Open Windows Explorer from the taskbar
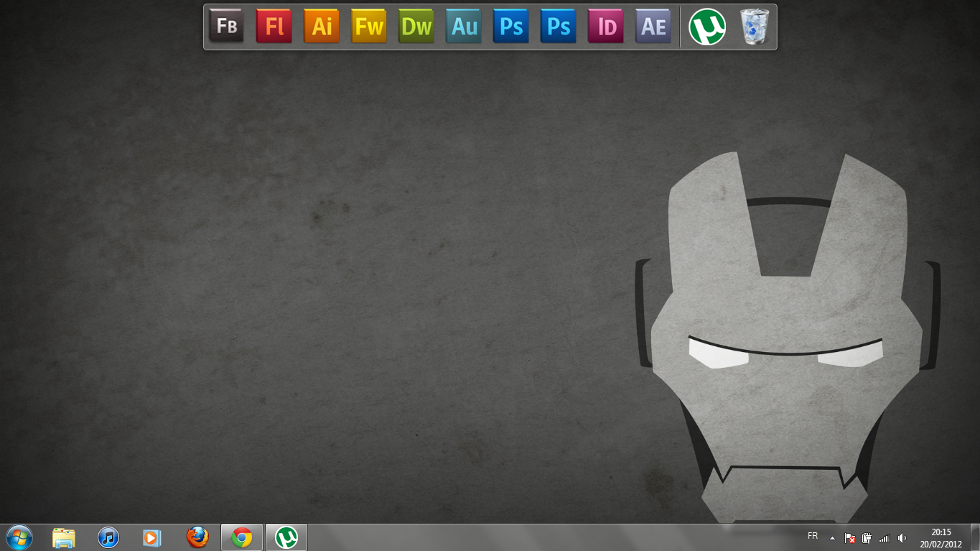 click(x=64, y=537)
